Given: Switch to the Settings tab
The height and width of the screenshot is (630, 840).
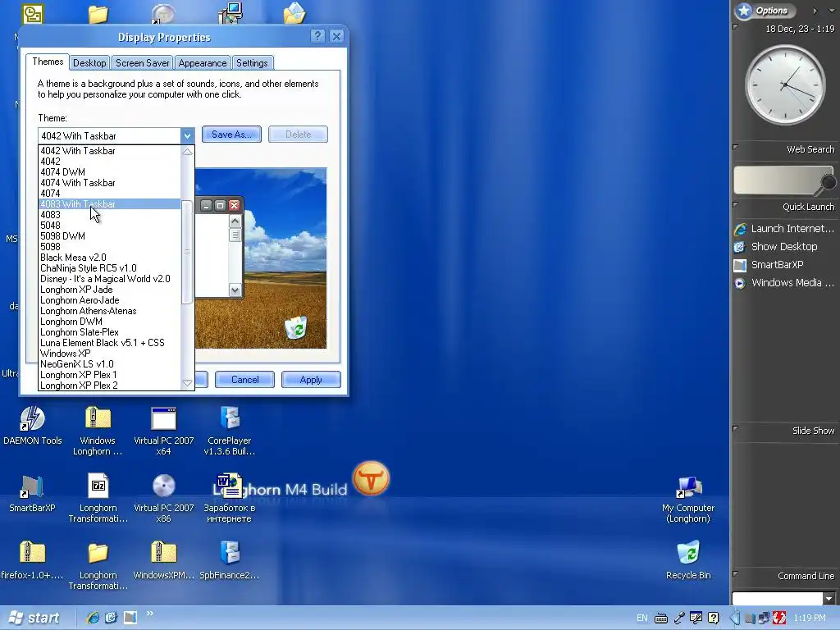Looking at the screenshot, I should point(252,62).
